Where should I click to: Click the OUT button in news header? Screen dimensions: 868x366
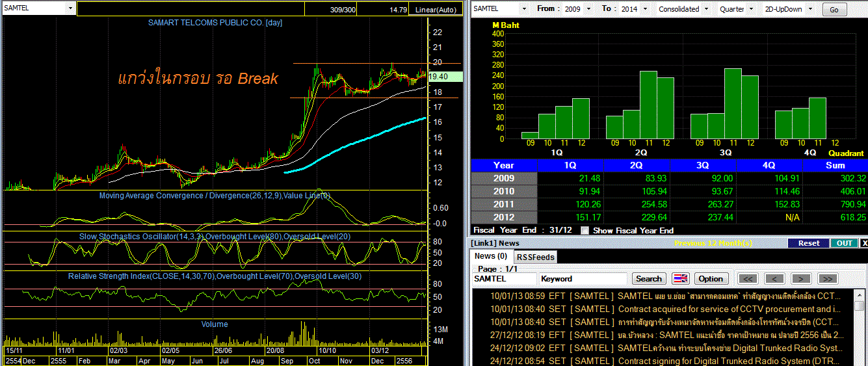(x=844, y=243)
